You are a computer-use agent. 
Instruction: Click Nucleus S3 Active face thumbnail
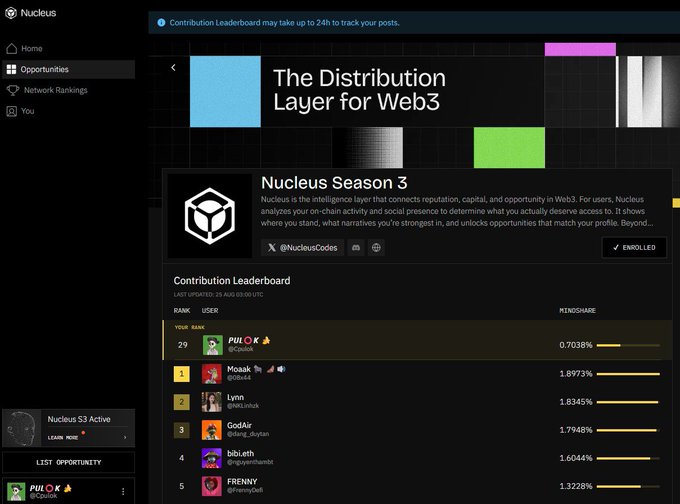(x=22, y=429)
